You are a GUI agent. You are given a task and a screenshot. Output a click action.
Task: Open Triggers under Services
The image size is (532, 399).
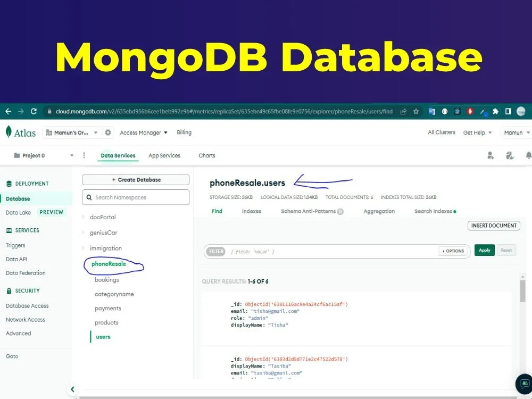click(15, 245)
